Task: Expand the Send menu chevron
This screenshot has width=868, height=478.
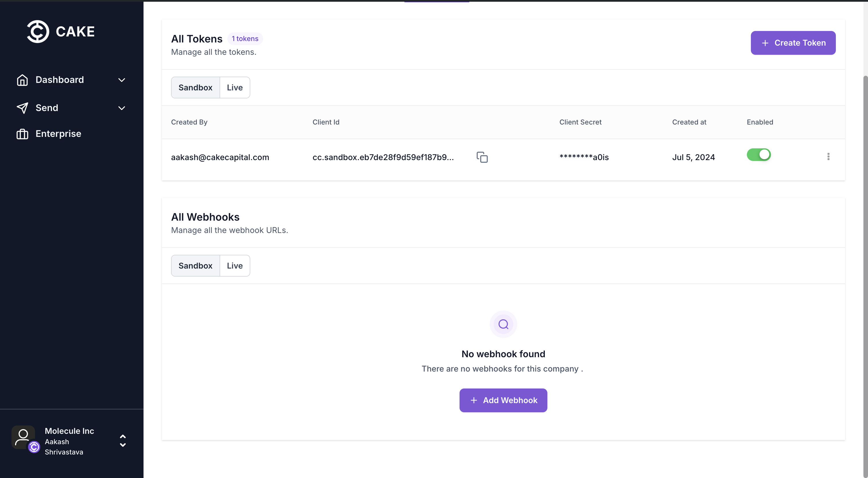Action: [x=122, y=108]
